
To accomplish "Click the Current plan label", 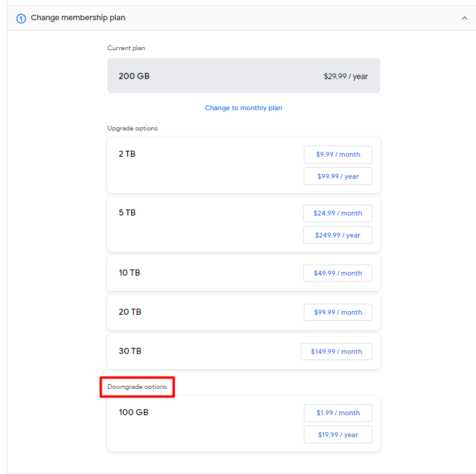I will pos(126,48).
